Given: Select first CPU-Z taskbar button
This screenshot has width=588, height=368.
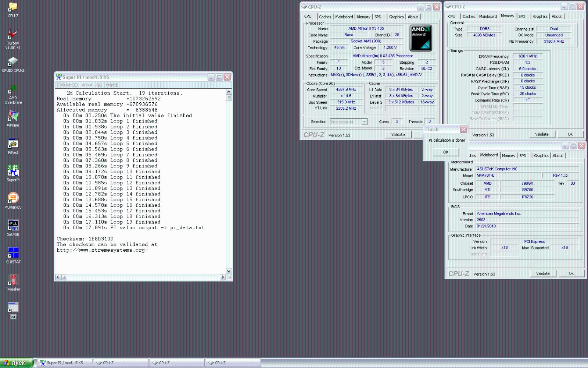Looking at the screenshot, I should tap(121, 363).
